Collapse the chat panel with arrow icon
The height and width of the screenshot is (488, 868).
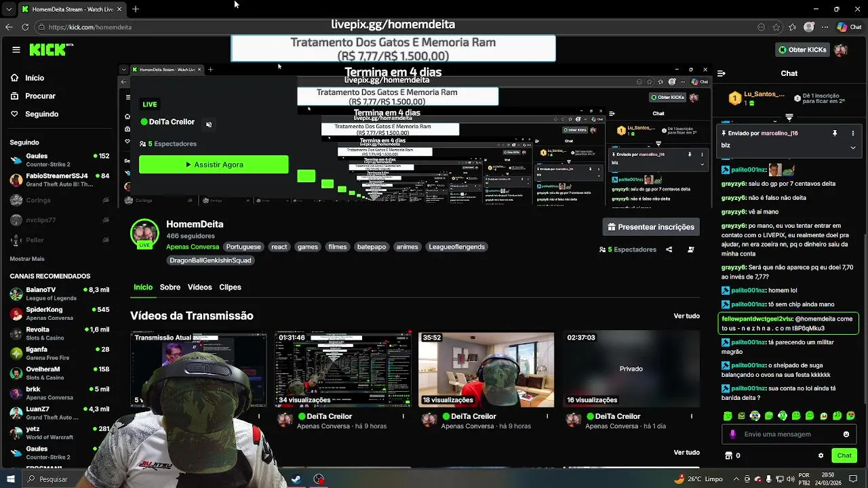tap(722, 73)
